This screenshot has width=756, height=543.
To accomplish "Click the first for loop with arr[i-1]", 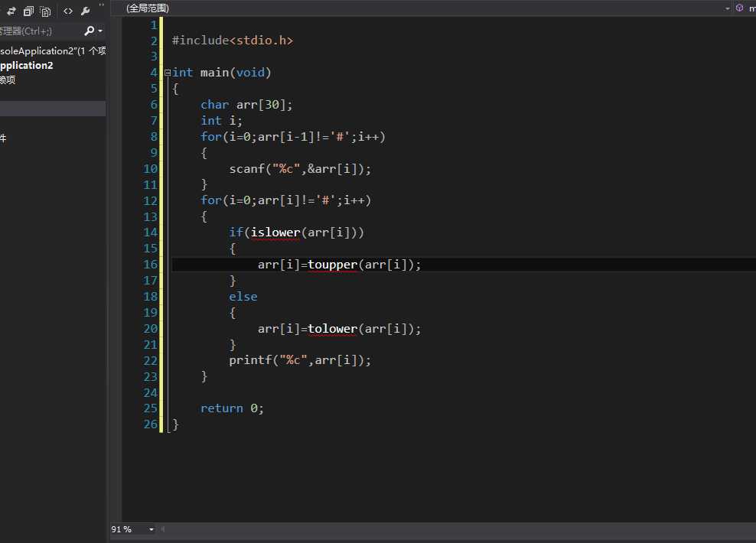I will point(292,137).
